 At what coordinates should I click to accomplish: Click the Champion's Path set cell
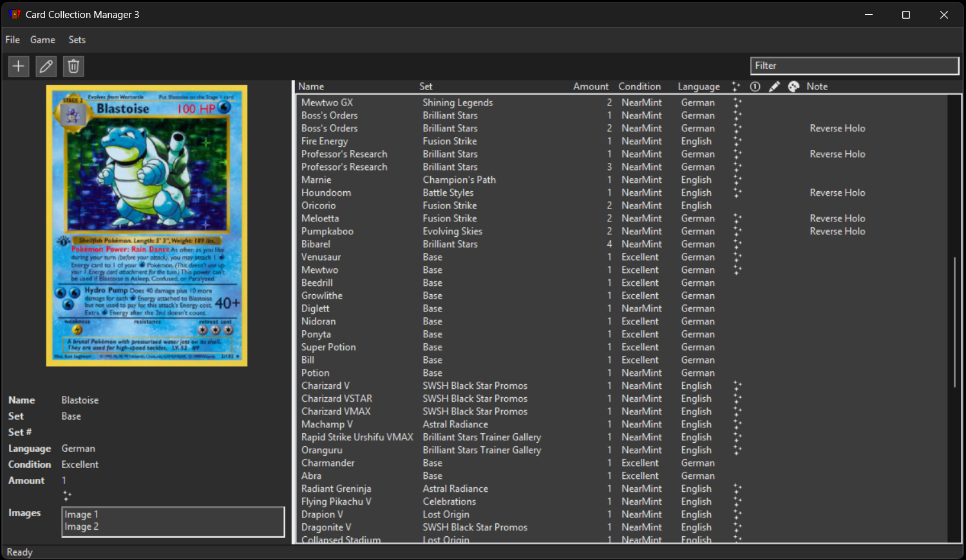pos(459,180)
